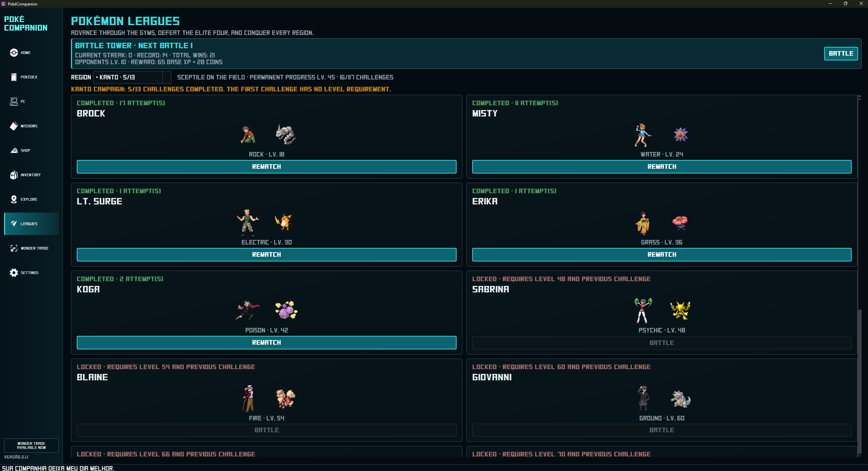
Task: Click the Starmie sprite on Misty's card
Action: coord(681,134)
